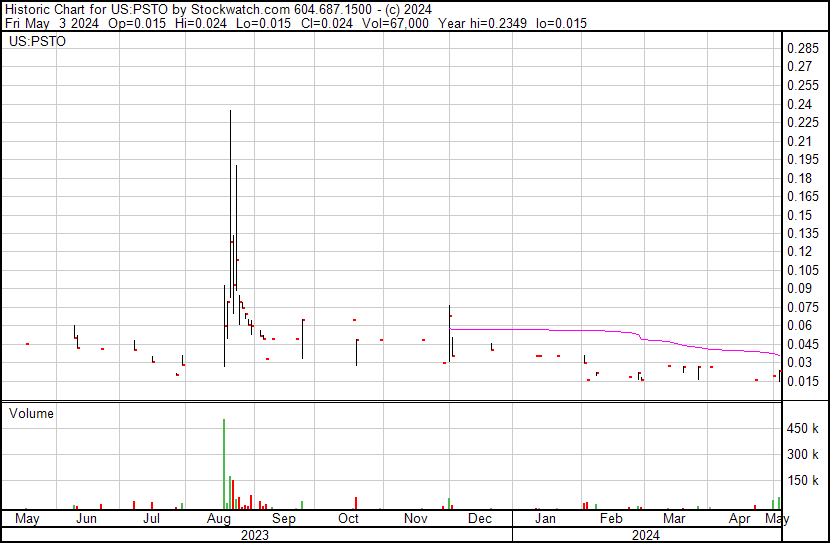Select the 0.225 price axis label

(802, 122)
